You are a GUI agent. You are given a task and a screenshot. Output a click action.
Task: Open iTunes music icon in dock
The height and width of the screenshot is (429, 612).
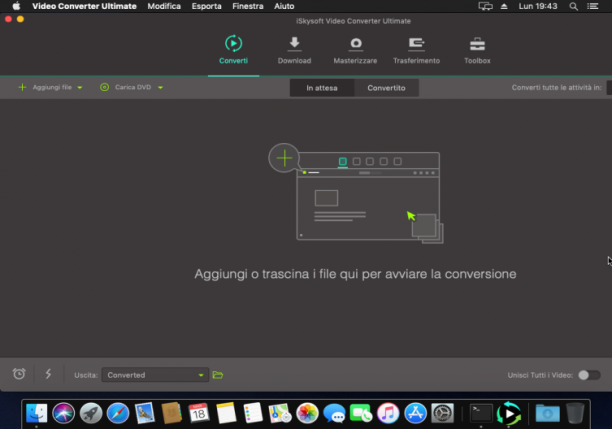[x=388, y=413]
